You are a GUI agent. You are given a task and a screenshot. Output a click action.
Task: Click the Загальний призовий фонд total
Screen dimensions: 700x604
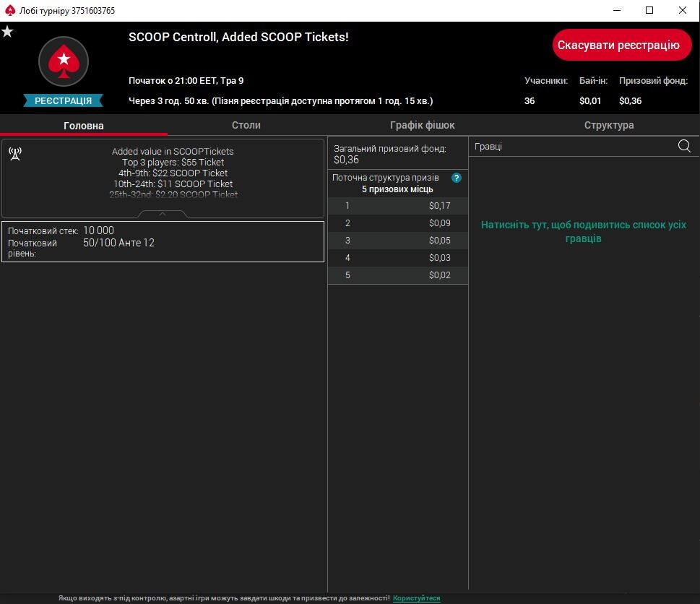pyautogui.click(x=390, y=154)
